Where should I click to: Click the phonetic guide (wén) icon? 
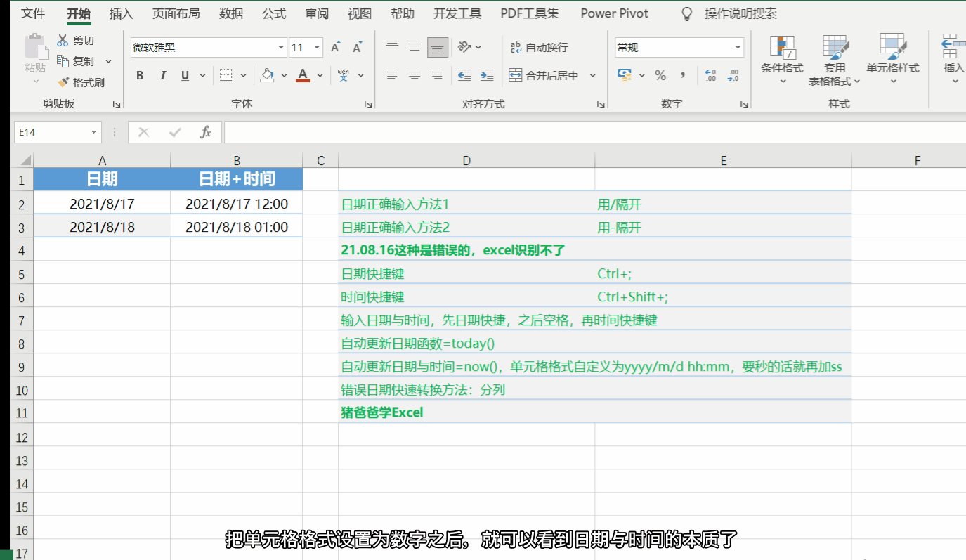pyautogui.click(x=344, y=75)
